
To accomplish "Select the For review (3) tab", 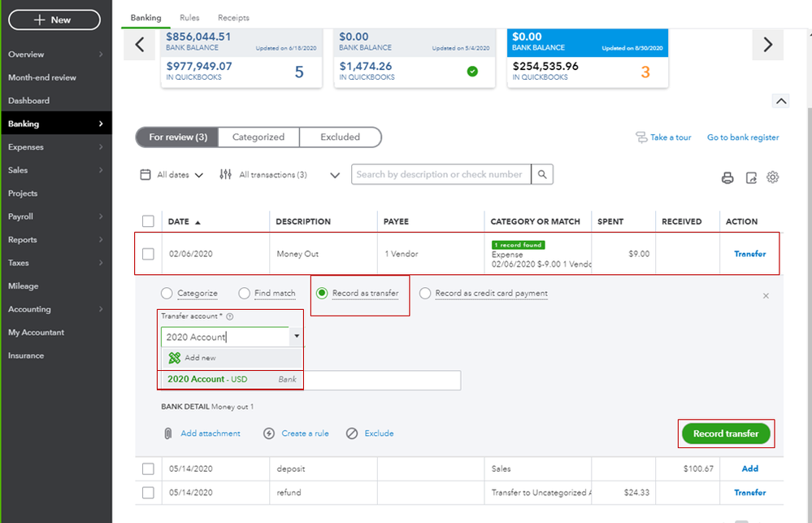I will pyautogui.click(x=178, y=137).
